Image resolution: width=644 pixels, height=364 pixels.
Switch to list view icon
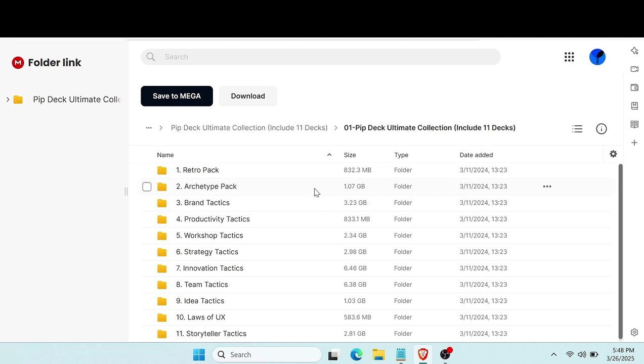(x=577, y=129)
